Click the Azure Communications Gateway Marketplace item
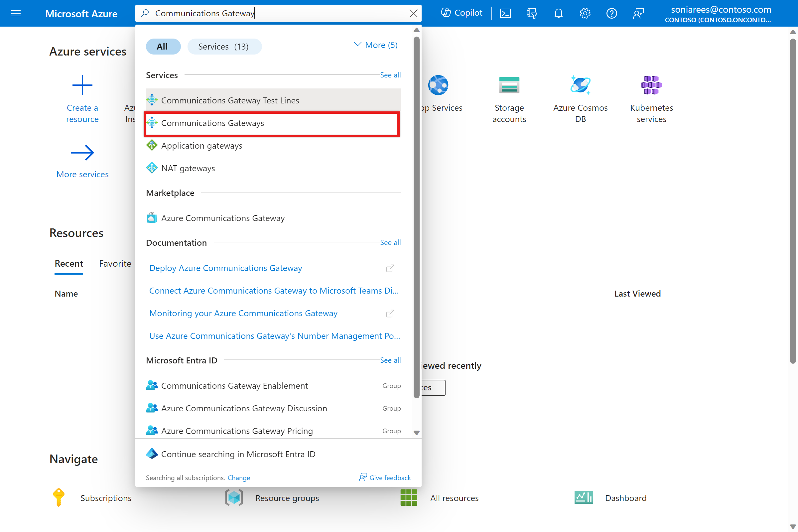798x532 pixels. coord(223,218)
